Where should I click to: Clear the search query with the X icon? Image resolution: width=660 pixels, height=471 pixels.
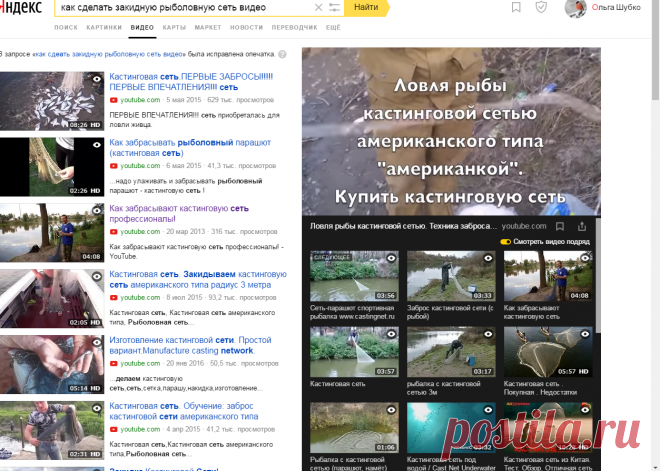(x=319, y=7)
